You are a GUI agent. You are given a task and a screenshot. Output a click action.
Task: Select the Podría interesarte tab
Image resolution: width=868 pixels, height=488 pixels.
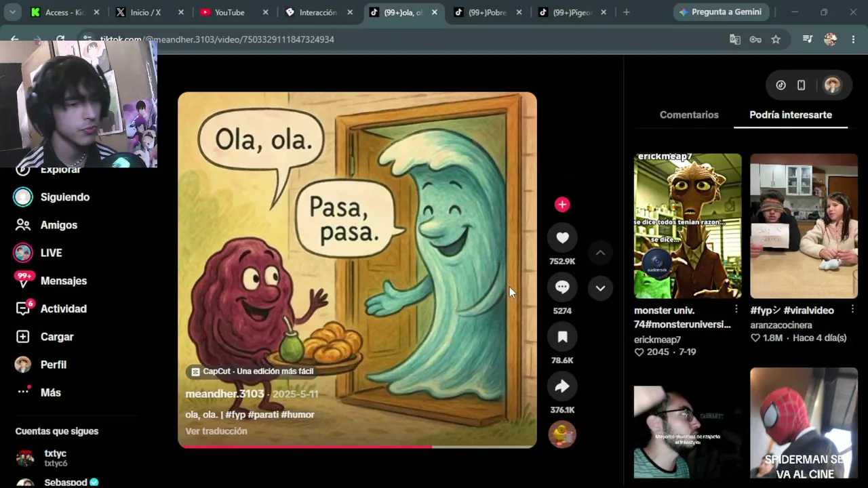point(791,115)
